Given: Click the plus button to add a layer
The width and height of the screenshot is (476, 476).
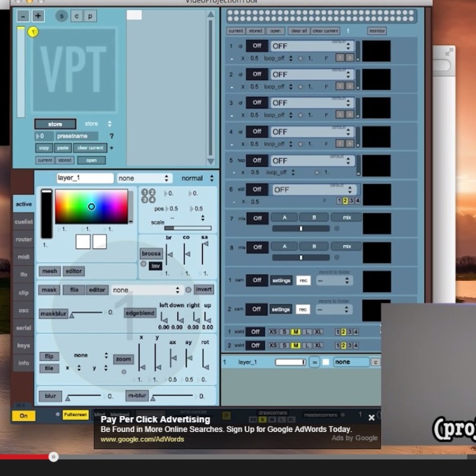Looking at the screenshot, I should [38, 16].
